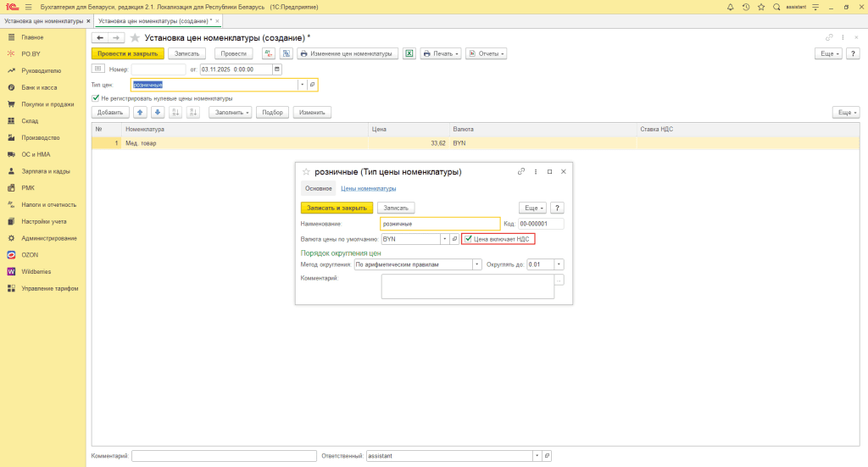Toggle 'Не регистрировать нулевые цены номенклатуры' checkbox
Viewport: 868px width, 467px height.
coord(96,98)
